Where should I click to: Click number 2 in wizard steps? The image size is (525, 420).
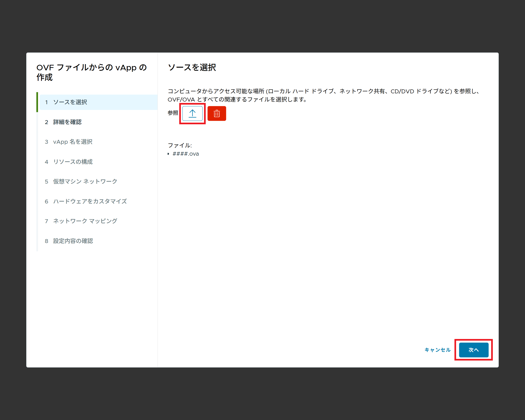(46, 122)
